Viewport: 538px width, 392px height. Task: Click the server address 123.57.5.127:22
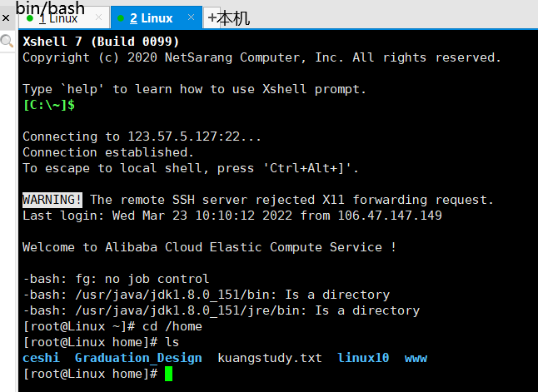click(x=194, y=136)
